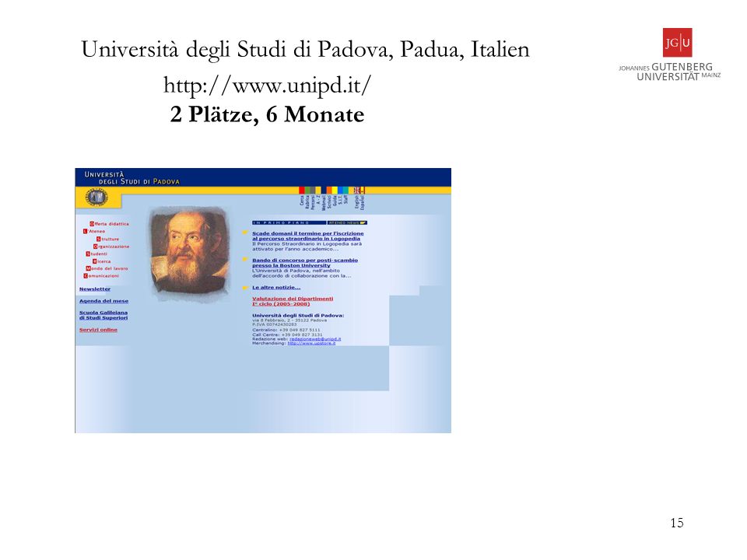This screenshot has width=747, height=560.
Task: Follow the Le altre notizie link
Action: tap(276, 288)
